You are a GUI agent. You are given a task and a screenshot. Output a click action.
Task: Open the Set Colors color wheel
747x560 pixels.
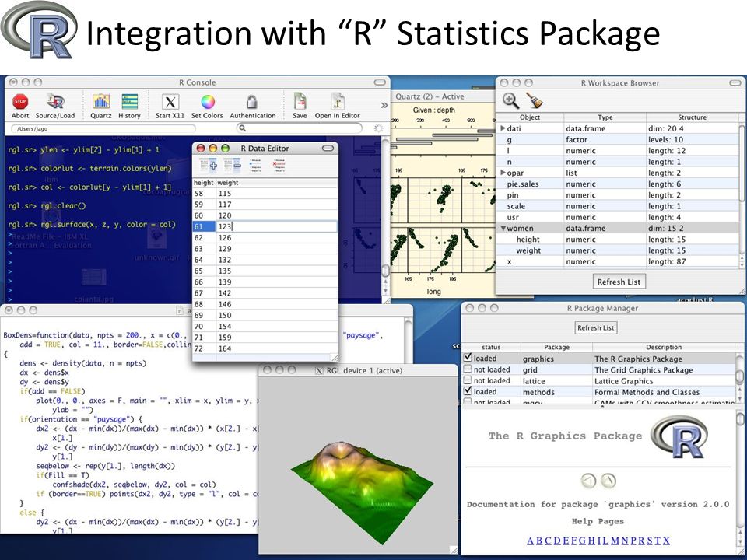tap(207, 101)
